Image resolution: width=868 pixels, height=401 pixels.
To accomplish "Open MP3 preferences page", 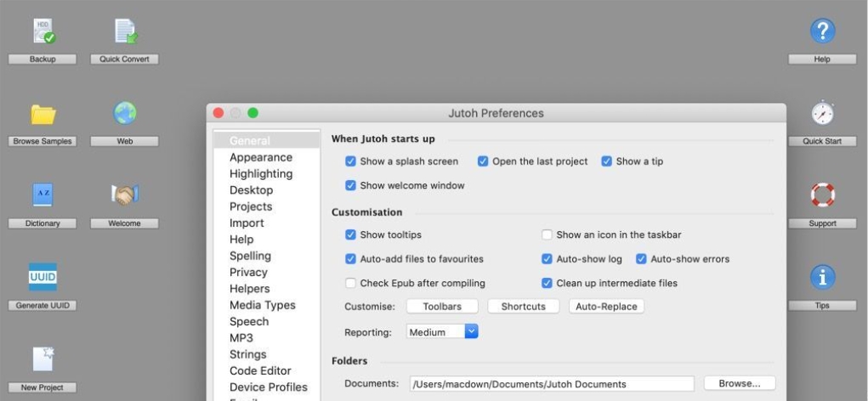I will coord(266,338).
